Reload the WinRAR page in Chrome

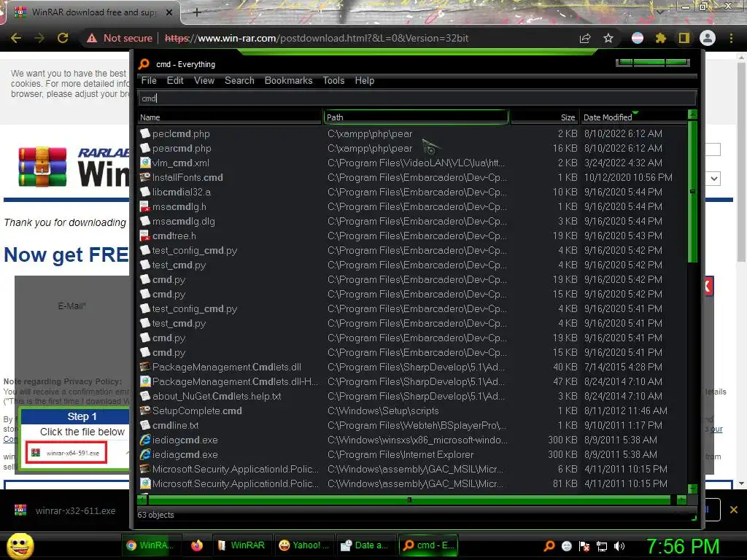pos(63,38)
